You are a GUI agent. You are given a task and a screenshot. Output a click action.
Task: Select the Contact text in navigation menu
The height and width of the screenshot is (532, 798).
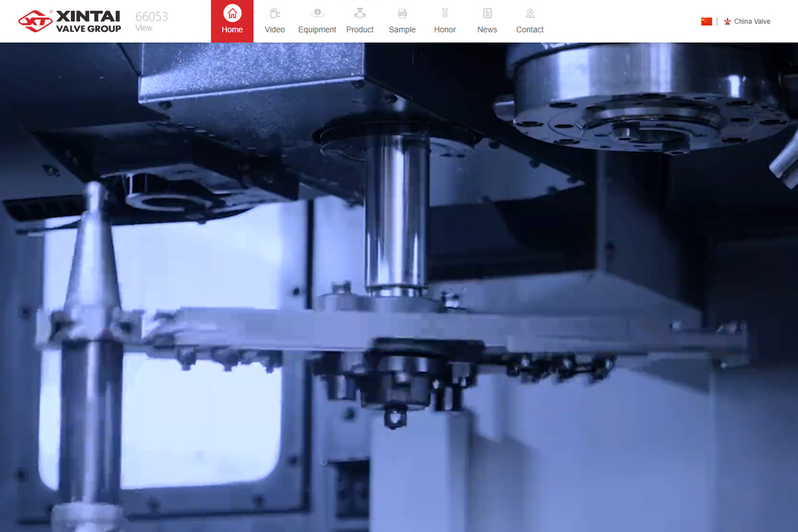click(530, 30)
